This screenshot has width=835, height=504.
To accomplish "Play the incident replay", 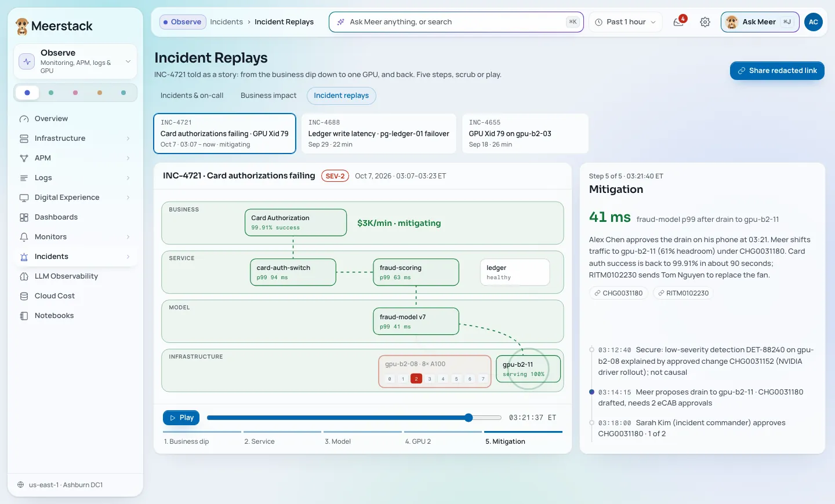I will (x=181, y=418).
